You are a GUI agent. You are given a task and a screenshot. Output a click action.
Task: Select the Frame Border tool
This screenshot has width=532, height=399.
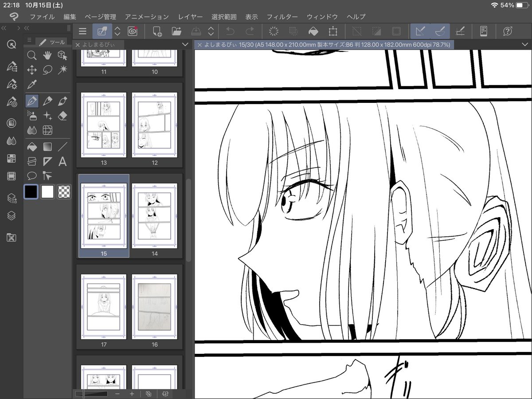pos(32,161)
